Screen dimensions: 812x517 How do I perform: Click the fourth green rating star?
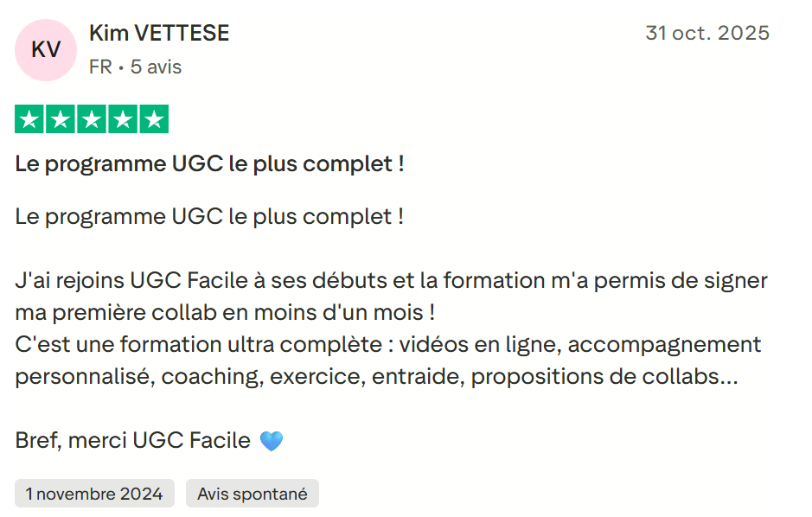pos(123,119)
